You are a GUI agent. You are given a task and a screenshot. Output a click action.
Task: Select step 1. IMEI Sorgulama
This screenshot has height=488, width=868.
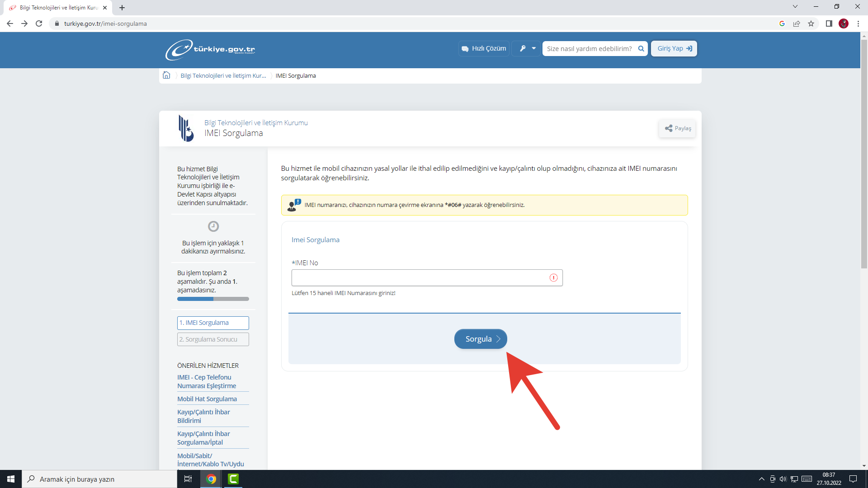click(213, 323)
